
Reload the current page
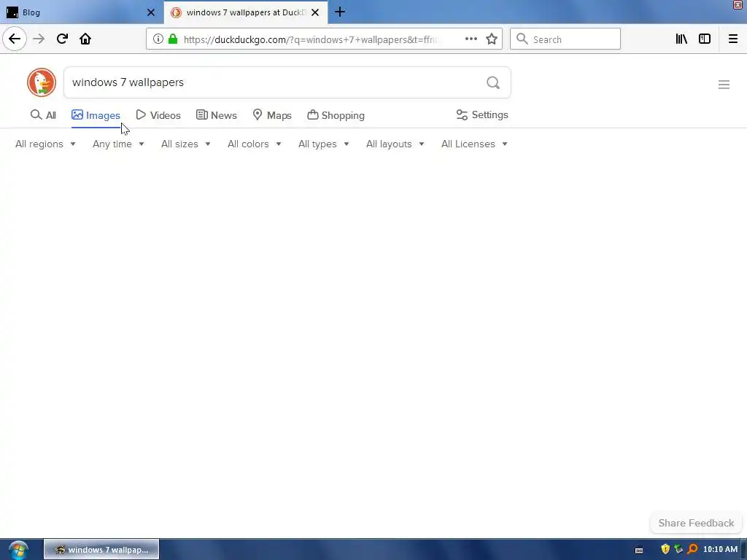coord(62,39)
